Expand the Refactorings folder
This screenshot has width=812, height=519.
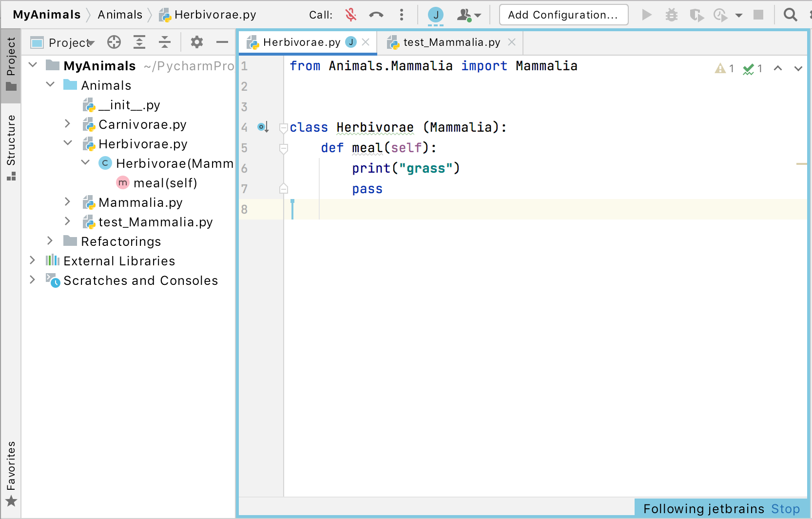[50, 241]
